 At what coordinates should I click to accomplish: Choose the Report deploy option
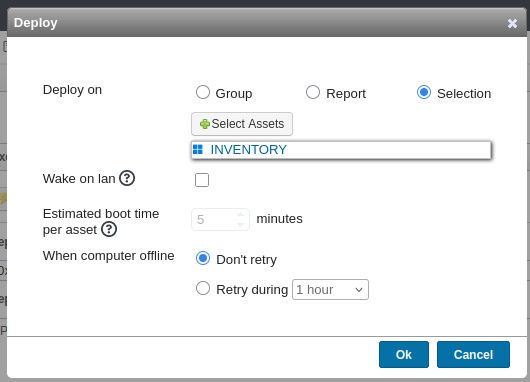pos(313,92)
